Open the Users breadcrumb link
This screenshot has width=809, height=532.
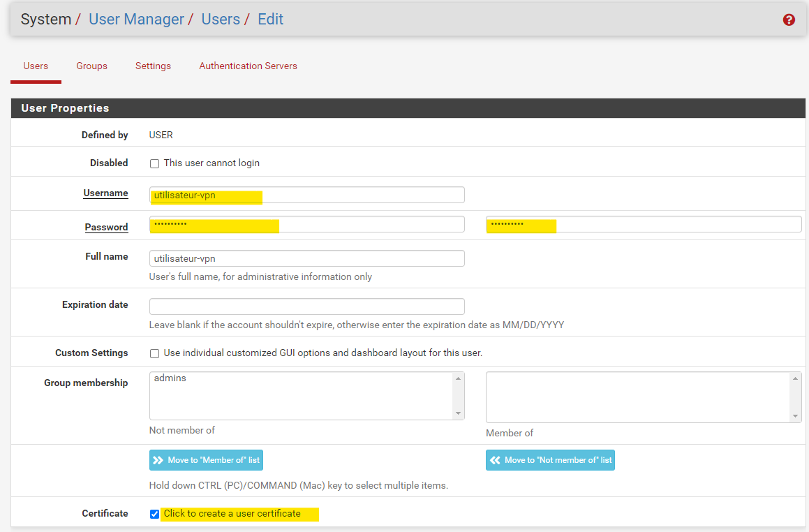[221, 20]
